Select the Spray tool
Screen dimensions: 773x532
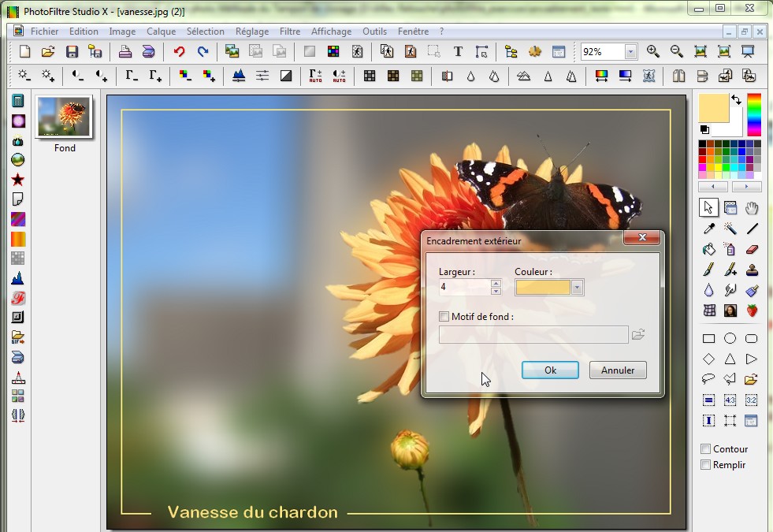tap(730, 250)
